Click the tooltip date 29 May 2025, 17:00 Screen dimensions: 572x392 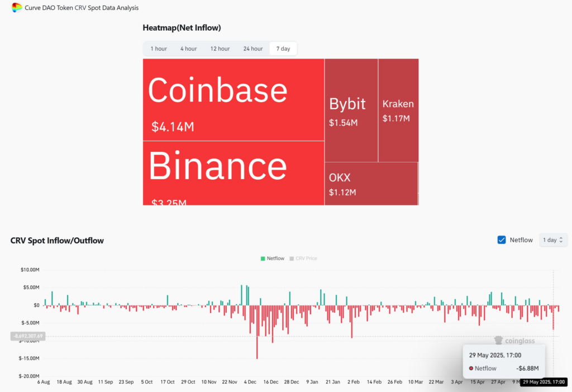click(x=495, y=355)
